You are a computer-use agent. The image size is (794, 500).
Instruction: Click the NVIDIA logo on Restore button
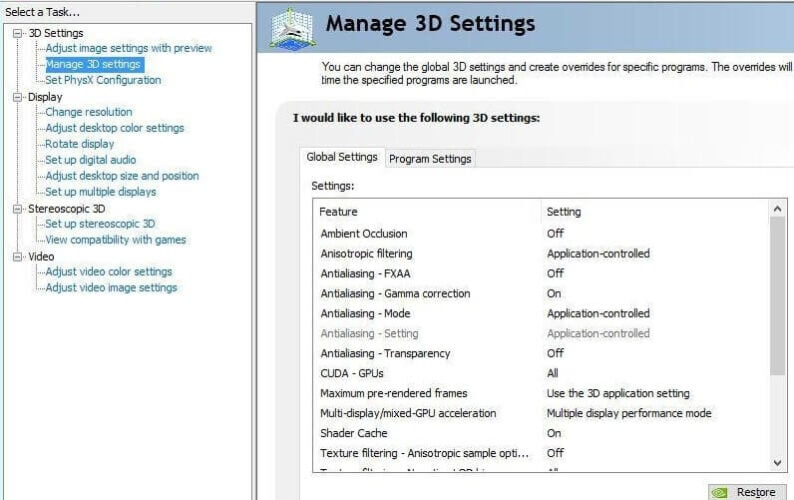(720, 492)
